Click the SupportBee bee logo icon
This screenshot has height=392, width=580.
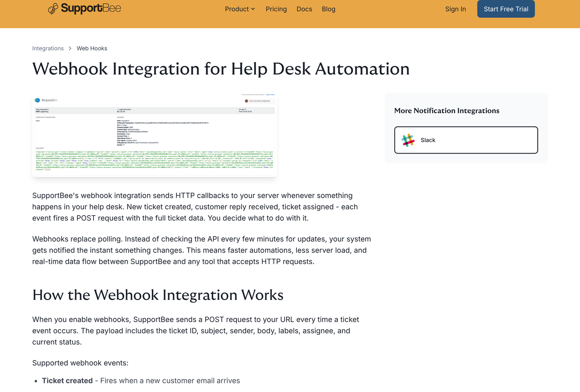coord(53,8)
